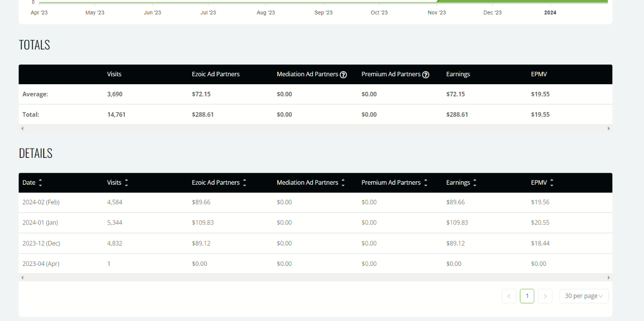Open help icon beside Mediation Ad Partners

[343, 75]
